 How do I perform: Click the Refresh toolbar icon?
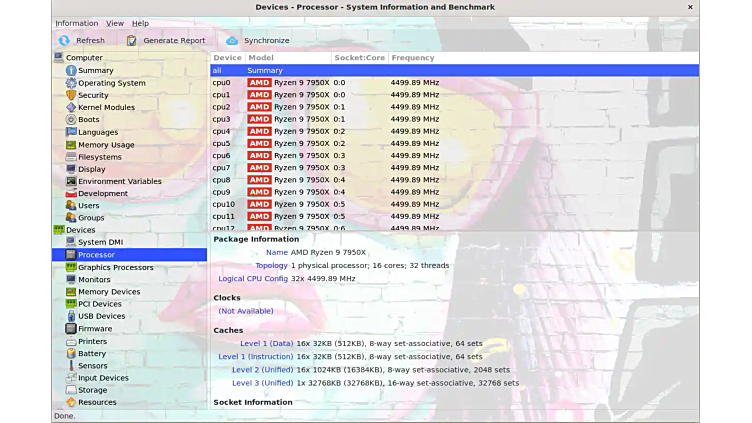64,41
